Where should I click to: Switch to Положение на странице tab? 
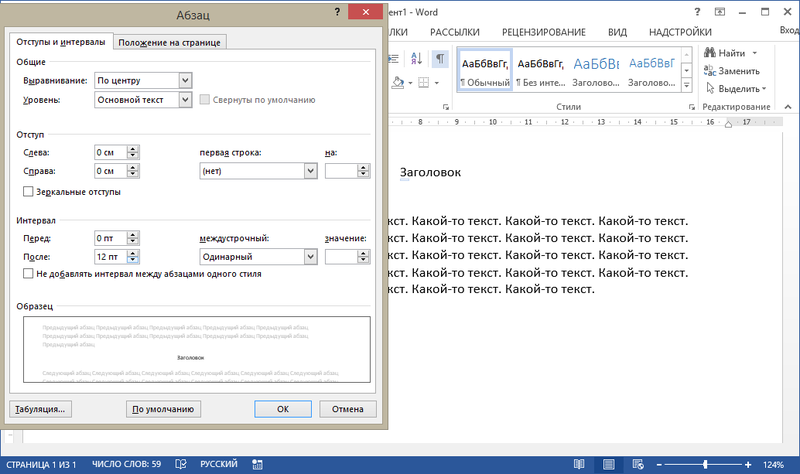[x=170, y=42]
